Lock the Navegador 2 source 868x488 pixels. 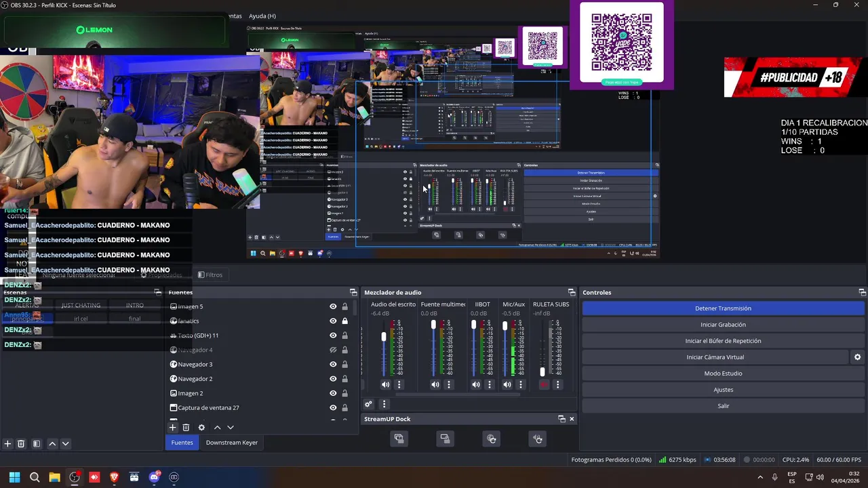tap(344, 379)
